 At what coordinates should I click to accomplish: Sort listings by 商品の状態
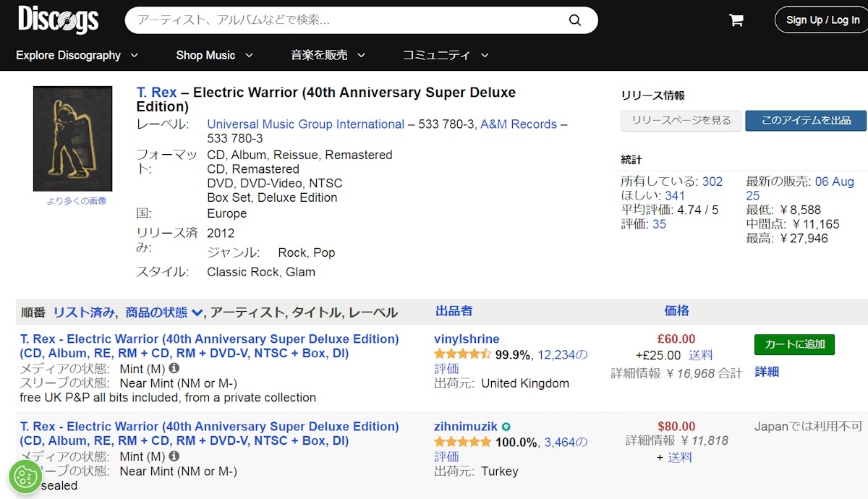163,312
